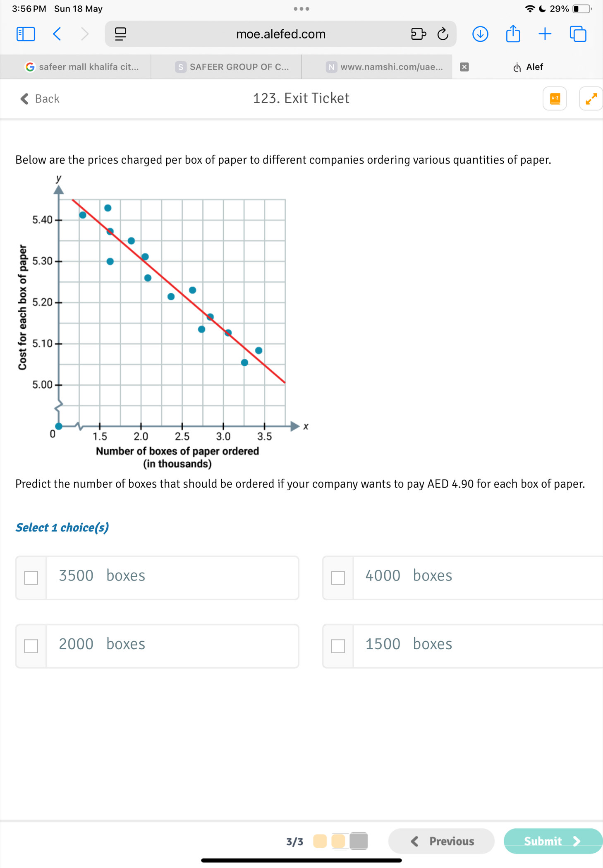Image resolution: width=603 pixels, height=868 pixels.
Task: Add a new tab with plus icon
Action: pos(545,34)
